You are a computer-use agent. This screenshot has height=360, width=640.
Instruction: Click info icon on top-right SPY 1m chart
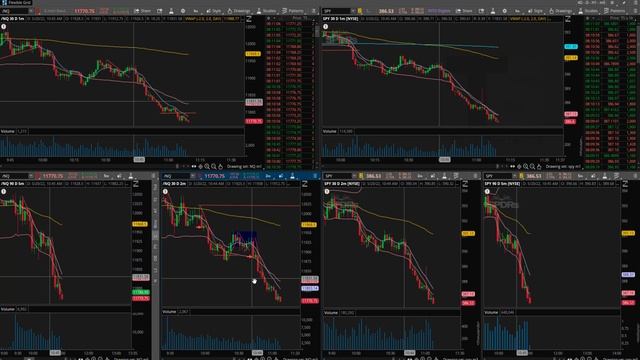pos(325,27)
